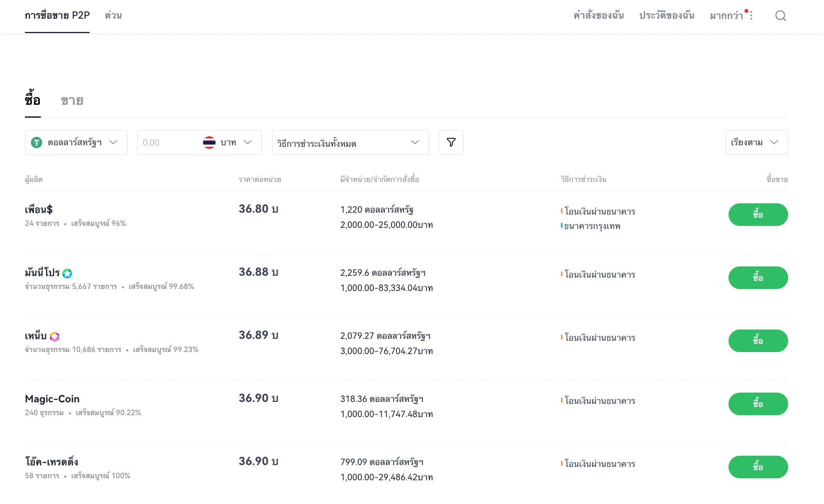Switch to the ด่วน tab
The width and height of the screenshot is (824, 504).
pos(113,16)
